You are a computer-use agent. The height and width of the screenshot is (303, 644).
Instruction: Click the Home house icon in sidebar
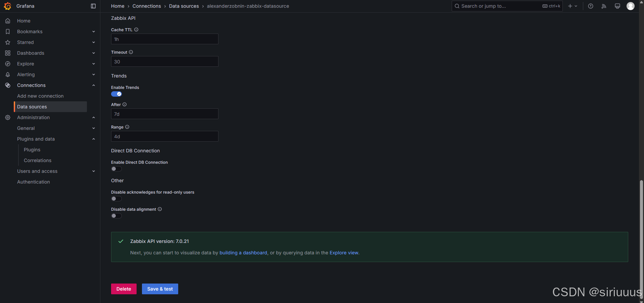coord(8,21)
